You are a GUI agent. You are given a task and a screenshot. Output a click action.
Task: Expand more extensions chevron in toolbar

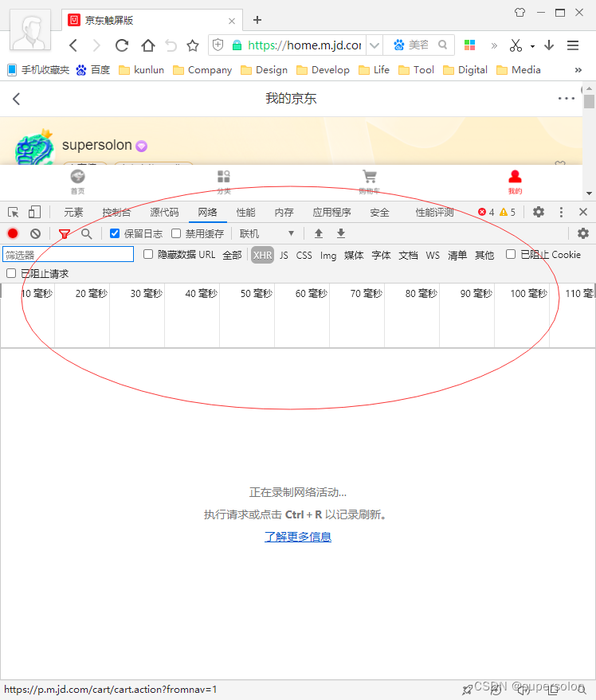tap(494, 45)
